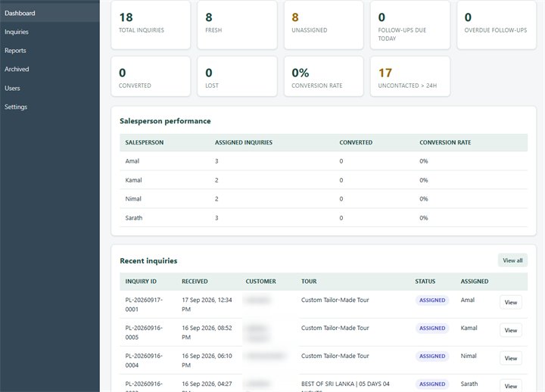Image resolution: width=545 pixels, height=392 pixels.
Task: Click the 17 Sep 2026, 12:34 PM date
Action: click(207, 304)
